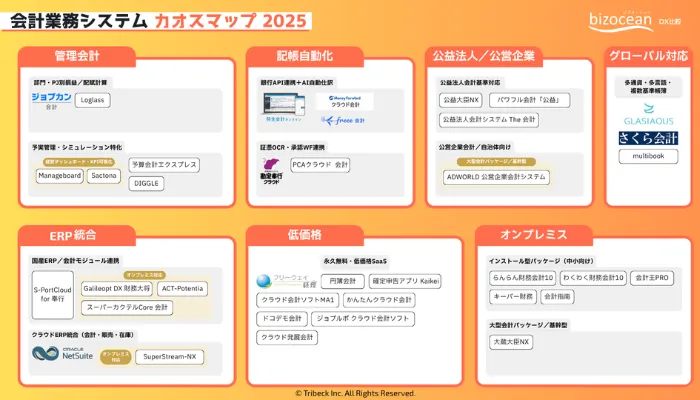Click クラウドERP統合（会計・販売・在庫） subheading

pos(83,335)
